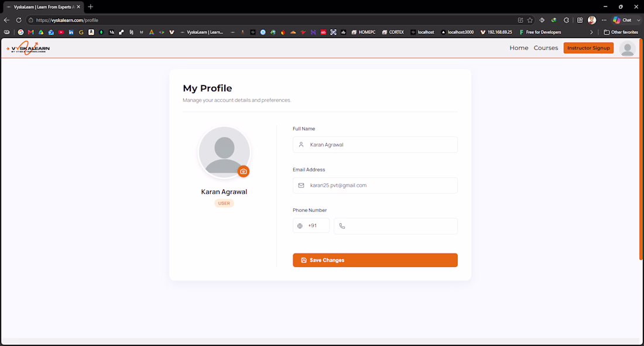Click the browser back arrow
The width and height of the screenshot is (644, 346).
6,20
